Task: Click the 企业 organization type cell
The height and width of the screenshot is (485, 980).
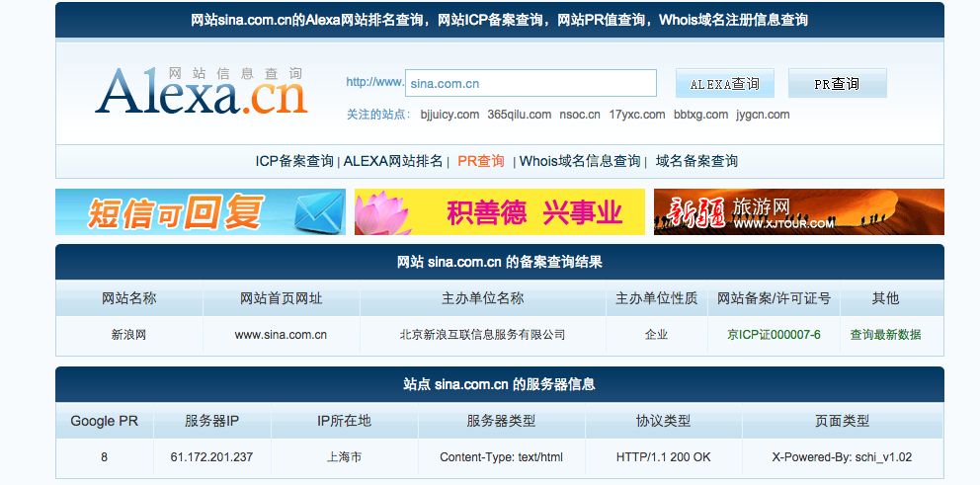Action: point(656,335)
